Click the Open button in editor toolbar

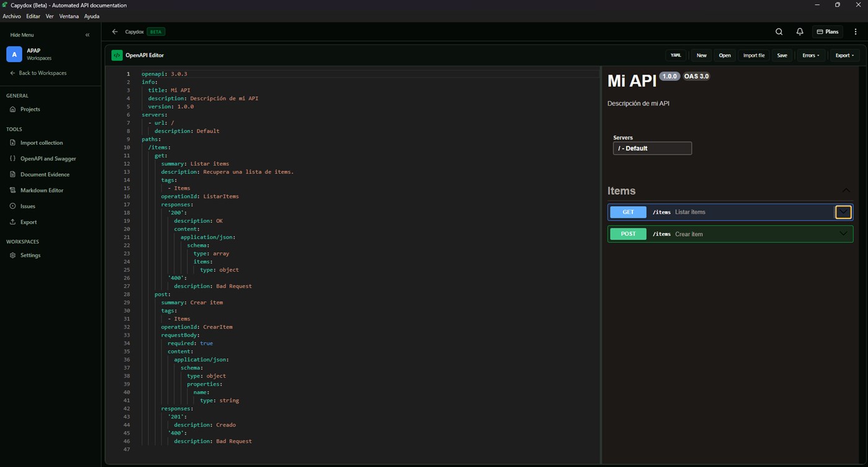pos(725,55)
